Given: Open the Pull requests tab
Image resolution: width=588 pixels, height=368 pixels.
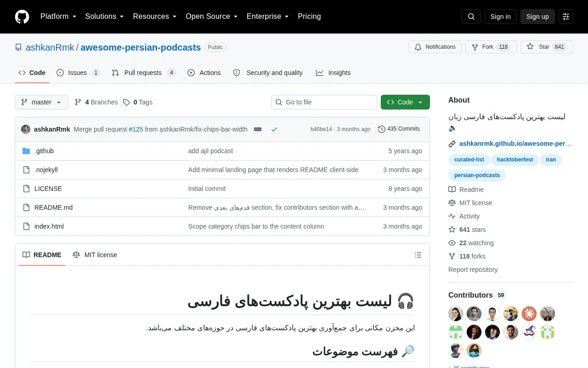Looking at the screenshot, I should coord(144,73).
